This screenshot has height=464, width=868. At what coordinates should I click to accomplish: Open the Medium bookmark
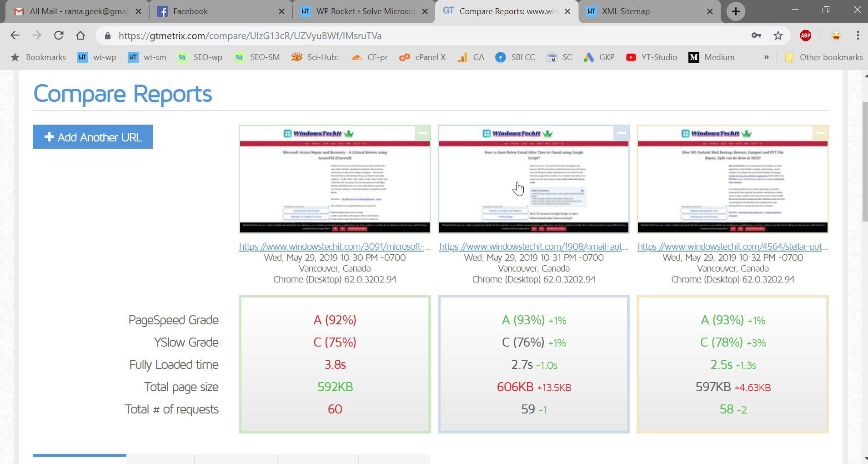(712, 57)
